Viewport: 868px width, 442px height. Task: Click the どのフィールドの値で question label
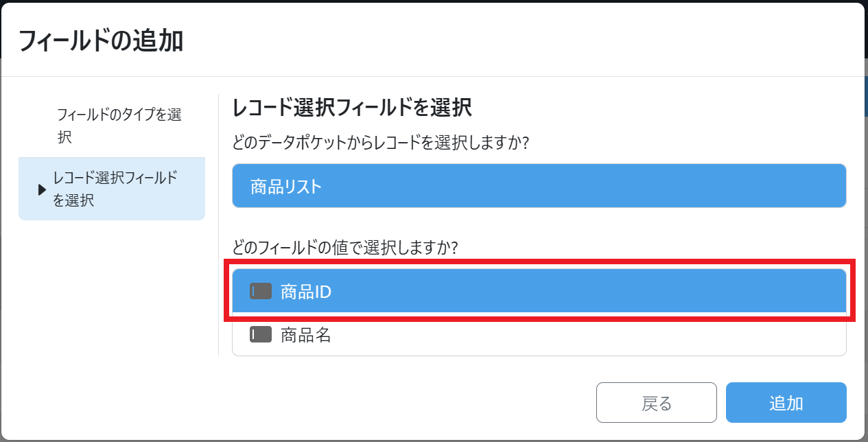pyautogui.click(x=345, y=246)
